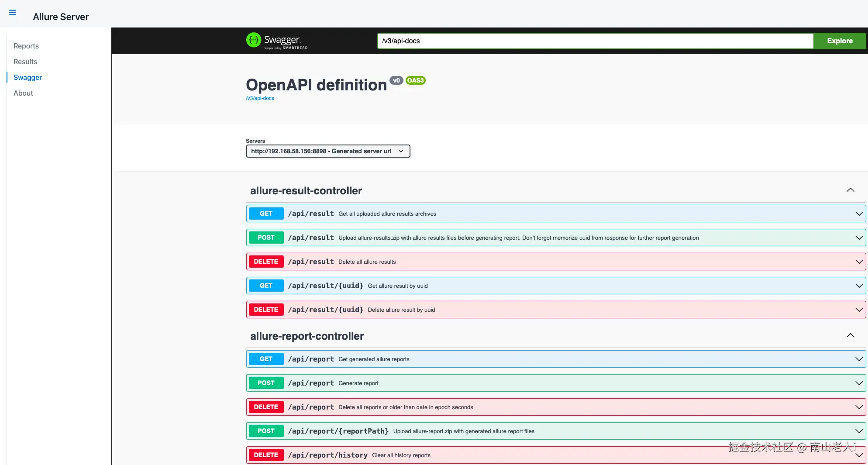Open the Results sidebar item
The height and width of the screenshot is (465, 868).
click(x=25, y=62)
